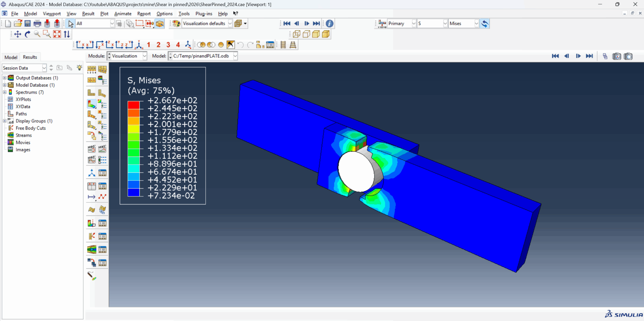Open the Mises invariant dropdown
This screenshot has width=644, height=321.
click(x=476, y=23)
